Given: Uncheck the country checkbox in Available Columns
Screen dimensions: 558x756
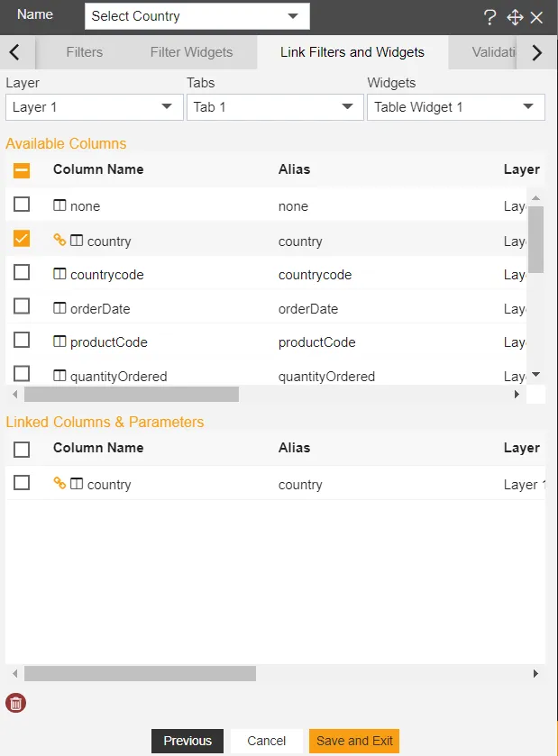Looking at the screenshot, I should [x=22, y=239].
